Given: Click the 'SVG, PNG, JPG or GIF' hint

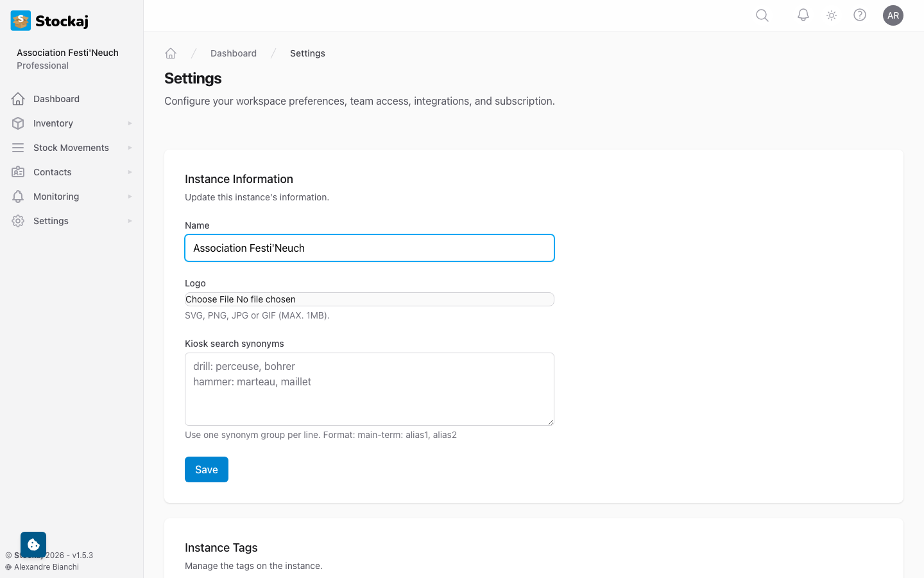Looking at the screenshot, I should click(257, 315).
